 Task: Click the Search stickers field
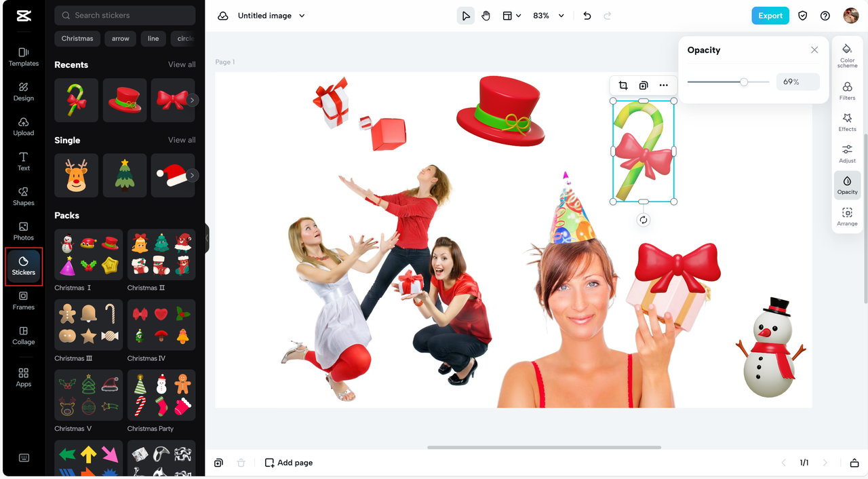(x=125, y=15)
